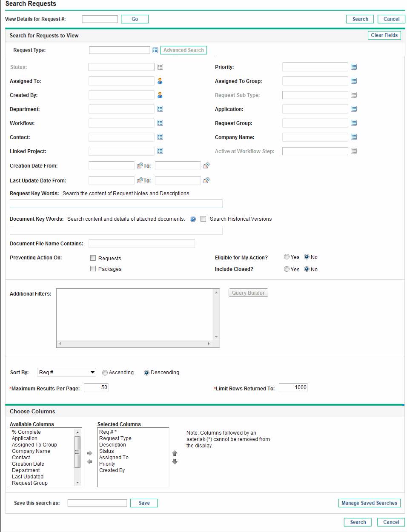Open the Request Type lookup list icon

[x=155, y=50]
